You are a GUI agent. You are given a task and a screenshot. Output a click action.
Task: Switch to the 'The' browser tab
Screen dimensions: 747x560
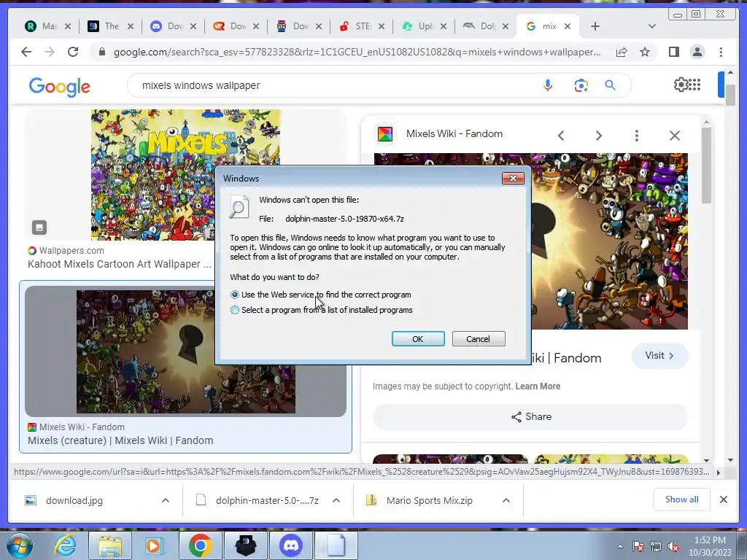pos(110,26)
